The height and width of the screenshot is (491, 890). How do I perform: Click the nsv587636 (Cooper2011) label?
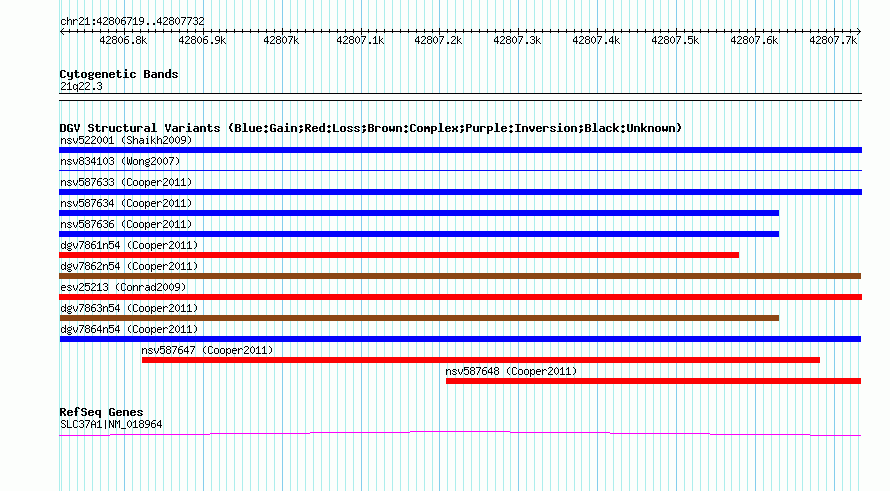pyautogui.click(x=126, y=224)
